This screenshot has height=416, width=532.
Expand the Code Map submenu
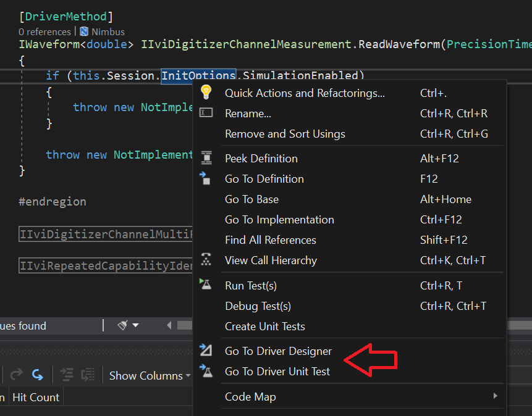pos(496,396)
